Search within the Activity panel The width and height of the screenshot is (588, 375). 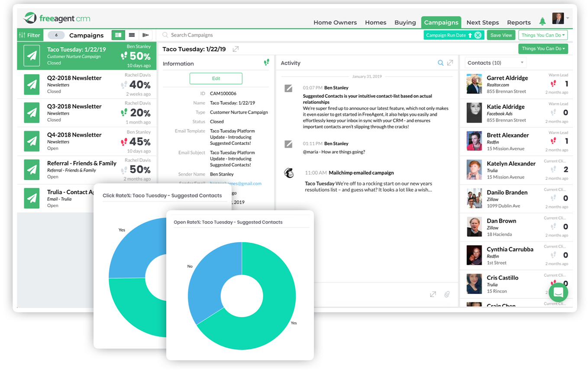pyautogui.click(x=441, y=63)
